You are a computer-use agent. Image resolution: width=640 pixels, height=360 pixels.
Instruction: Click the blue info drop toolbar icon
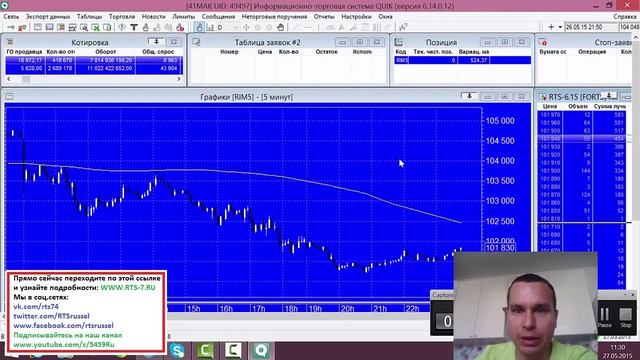(122, 27)
